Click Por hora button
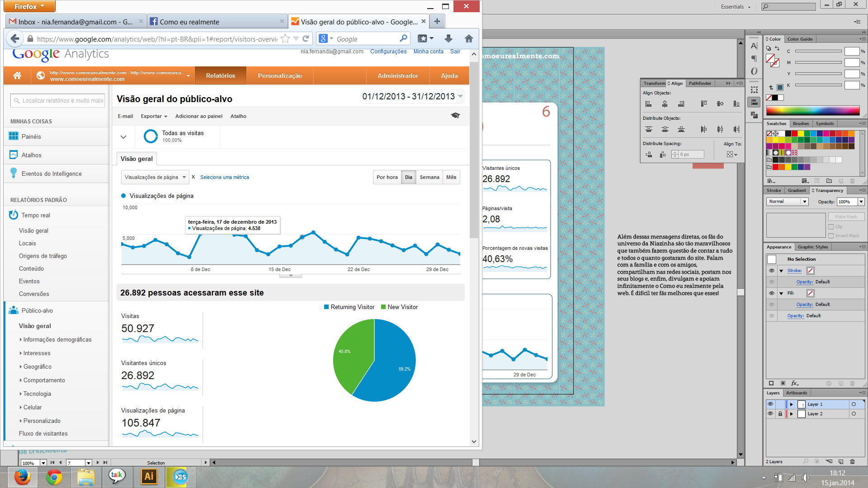This screenshot has width=868, height=488. [387, 177]
